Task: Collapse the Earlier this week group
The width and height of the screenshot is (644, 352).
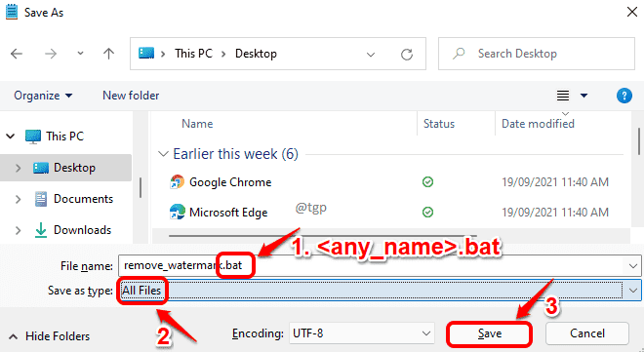Action: (x=163, y=154)
